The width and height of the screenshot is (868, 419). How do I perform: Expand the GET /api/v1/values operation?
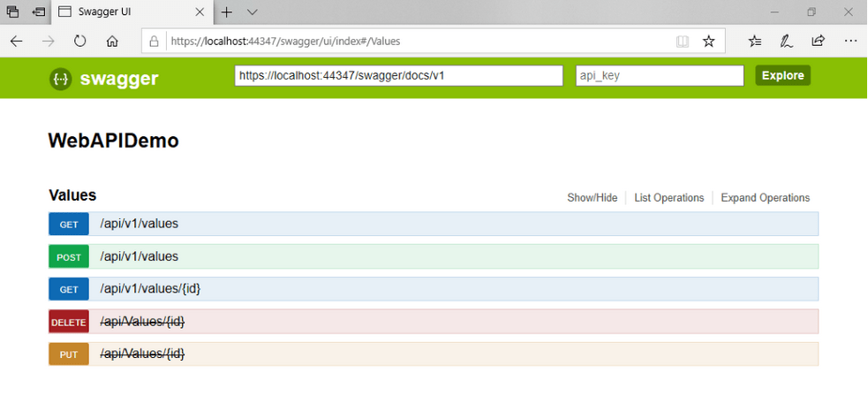point(139,225)
